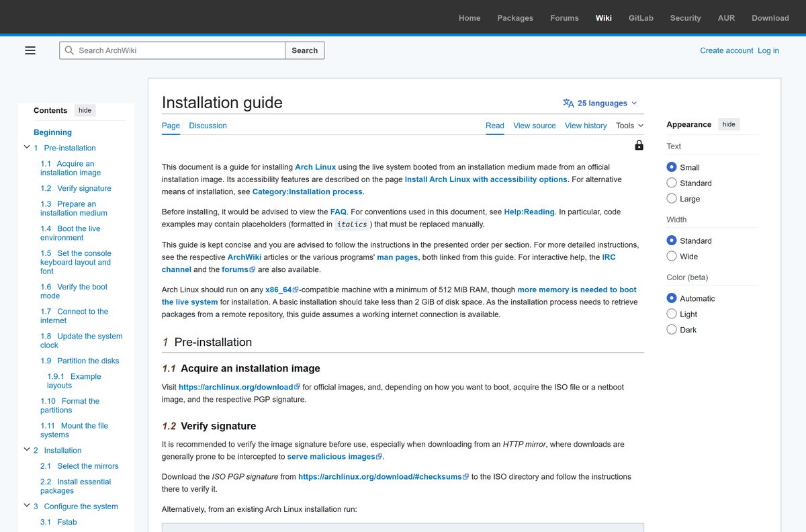
Task: Click the page protection padlock icon
Action: 639,145
